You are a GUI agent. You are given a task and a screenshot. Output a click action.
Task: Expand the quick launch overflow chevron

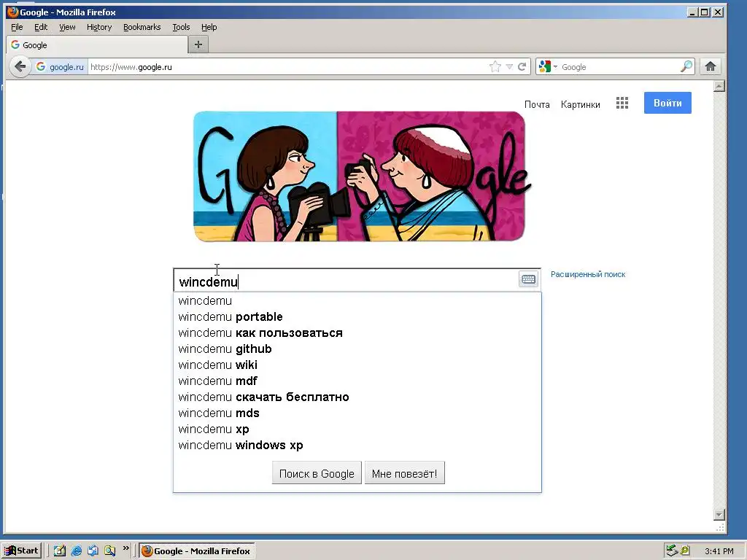point(125,548)
